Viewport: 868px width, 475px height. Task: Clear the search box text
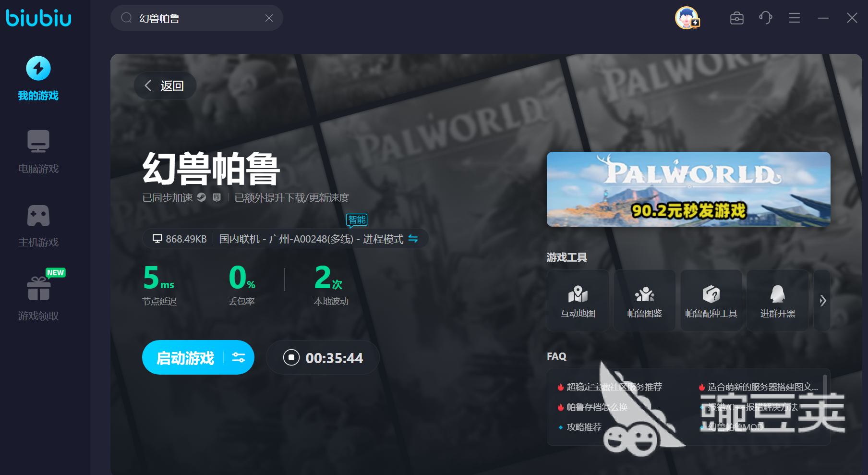(269, 18)
